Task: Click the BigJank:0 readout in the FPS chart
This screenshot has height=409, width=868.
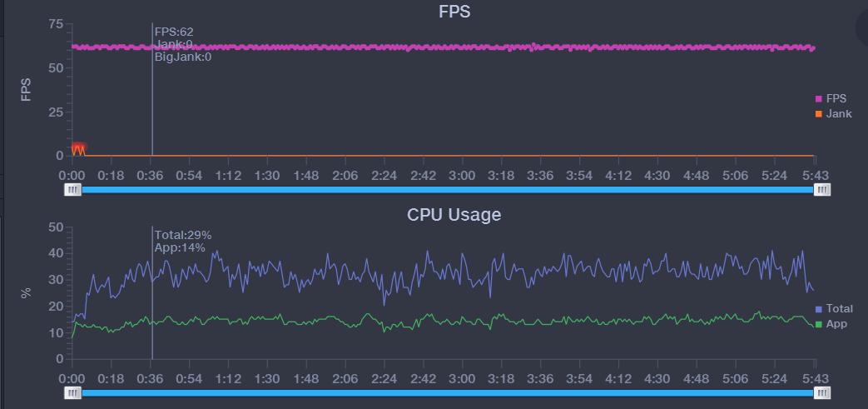Action: click(182, 57)
